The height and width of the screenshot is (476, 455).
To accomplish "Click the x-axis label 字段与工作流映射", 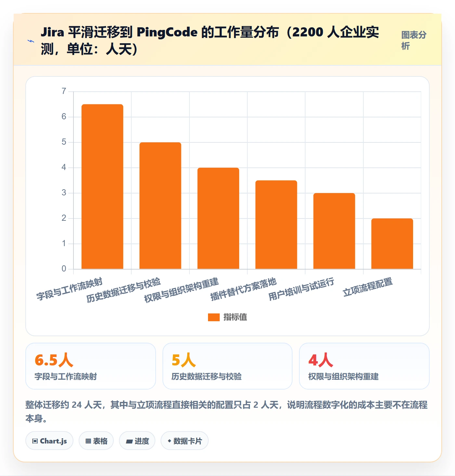I will point(70,289).
